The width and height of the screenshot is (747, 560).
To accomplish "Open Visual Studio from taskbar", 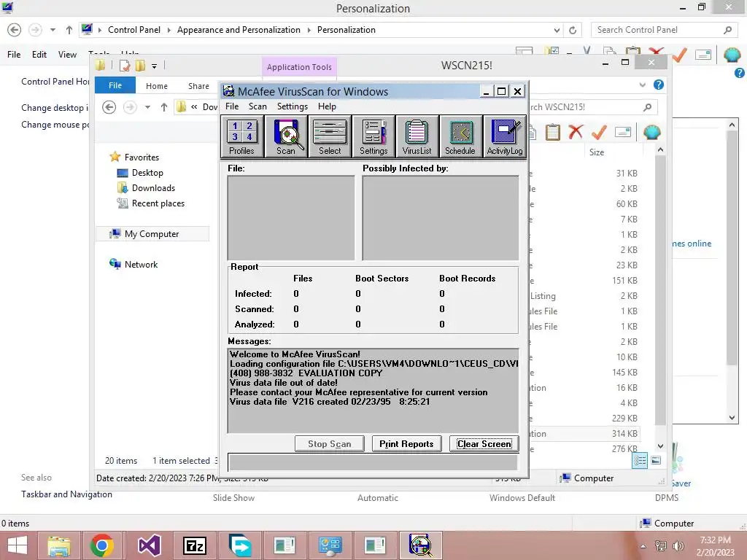I will 149,545.
